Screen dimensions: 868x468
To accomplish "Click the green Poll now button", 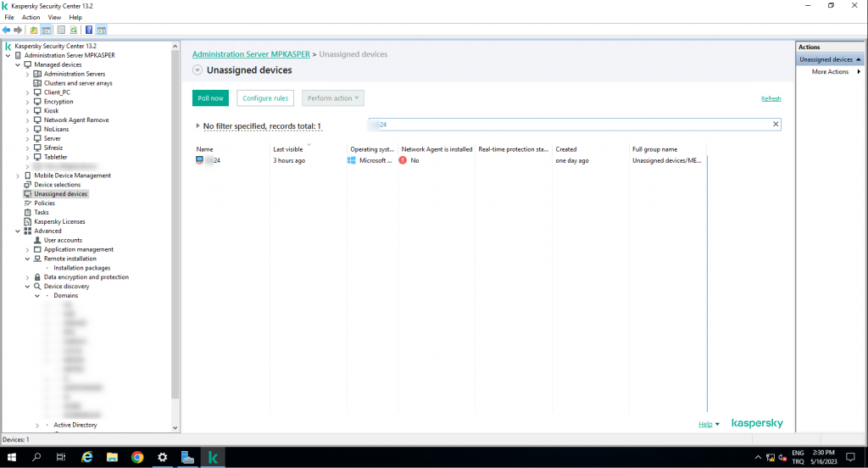I will [210, 98].
